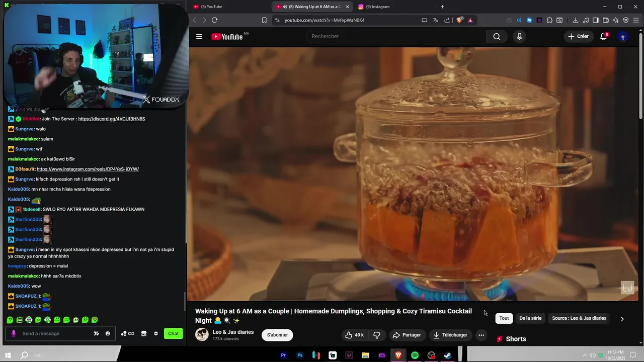Open a new browser tab

[x=442, y=7]
